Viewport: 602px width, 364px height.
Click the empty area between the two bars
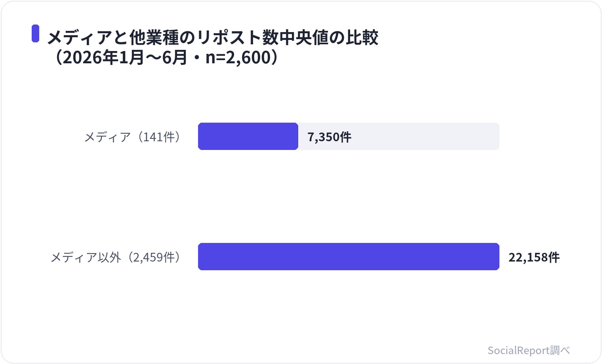[x=349, y=197]
